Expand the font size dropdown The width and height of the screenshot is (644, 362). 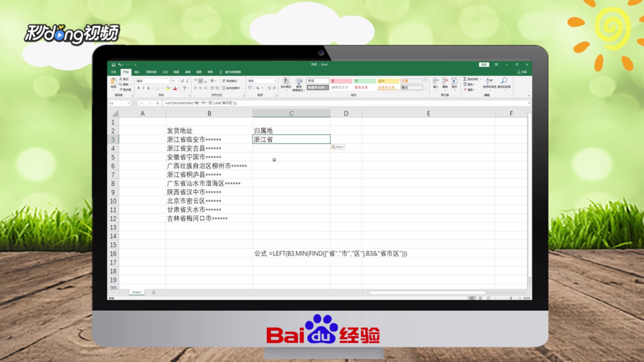pyautogui.click(x=178, y=81)
